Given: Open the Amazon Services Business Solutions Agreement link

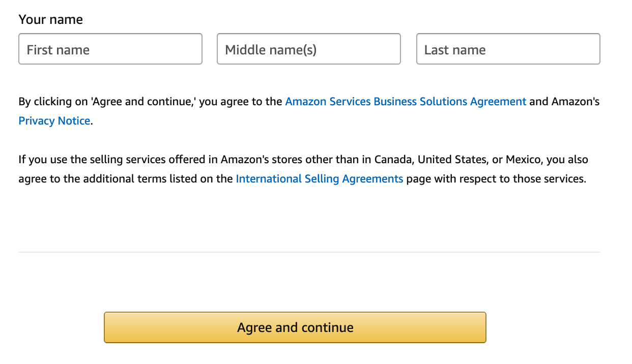Looking at the screenshot, I should [x=406, y=101].
